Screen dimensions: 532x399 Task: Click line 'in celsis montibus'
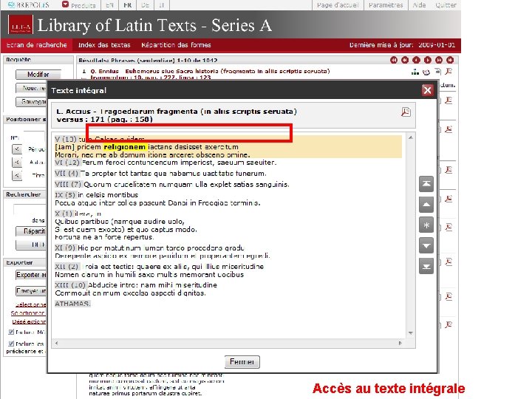coord(108,195)
